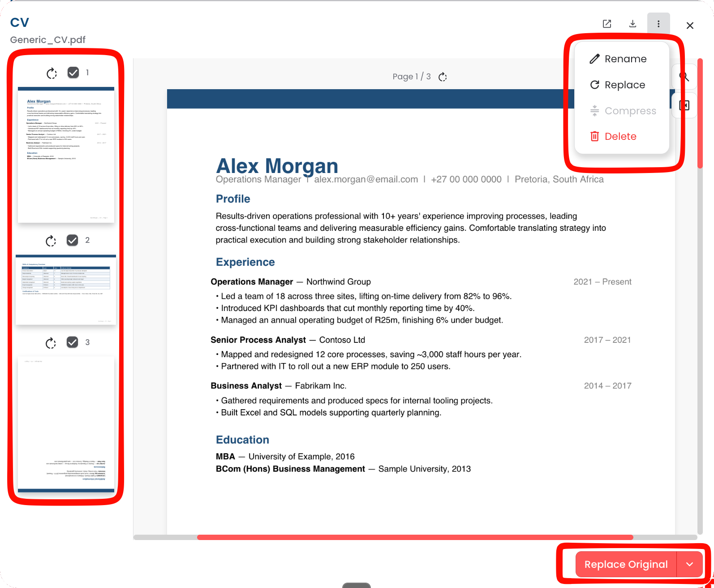
Task: Rotate current page beside Page 1 / 3
Action: 443,77
